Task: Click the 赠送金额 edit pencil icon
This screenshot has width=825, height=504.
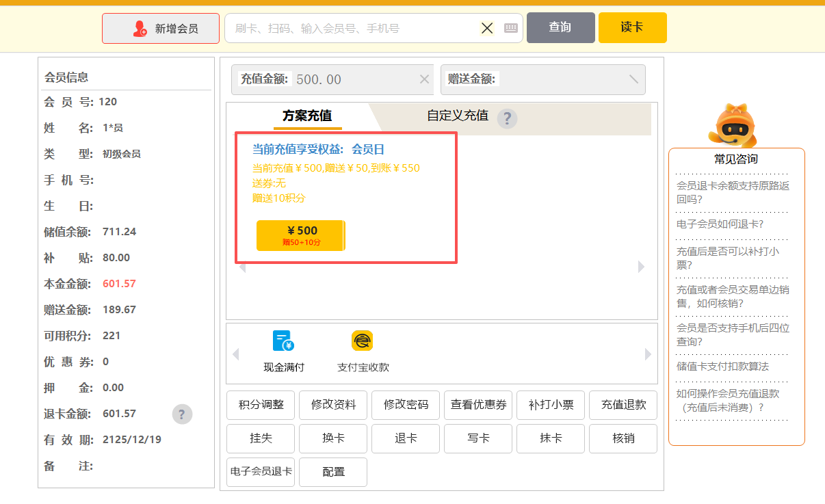Action: tap(633, 79)
